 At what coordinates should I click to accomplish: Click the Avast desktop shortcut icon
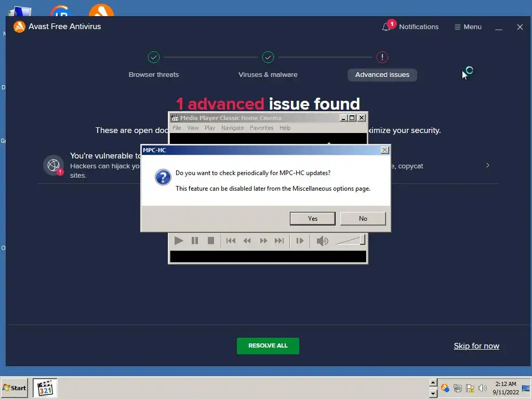pos(101,10)
